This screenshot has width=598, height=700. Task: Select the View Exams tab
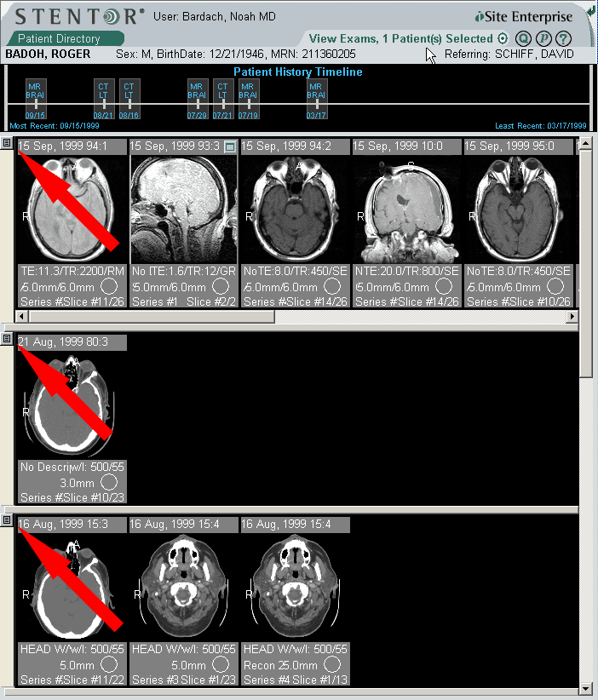click(400, 38)
